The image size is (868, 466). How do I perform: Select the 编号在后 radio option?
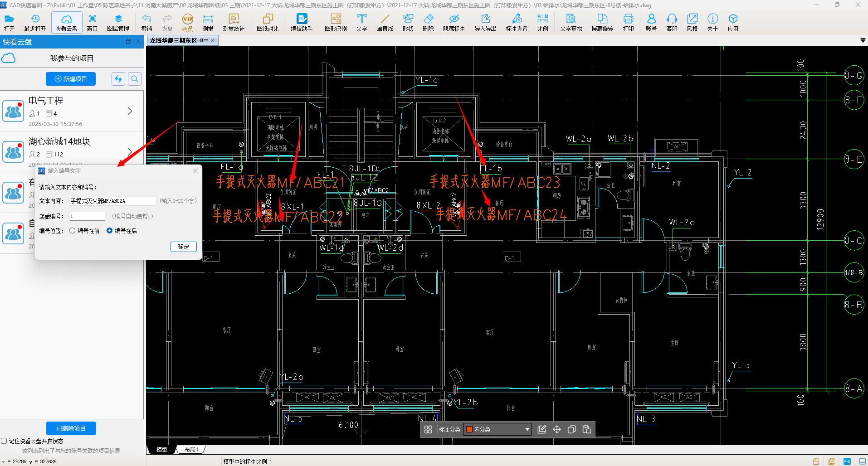point(110,231)
